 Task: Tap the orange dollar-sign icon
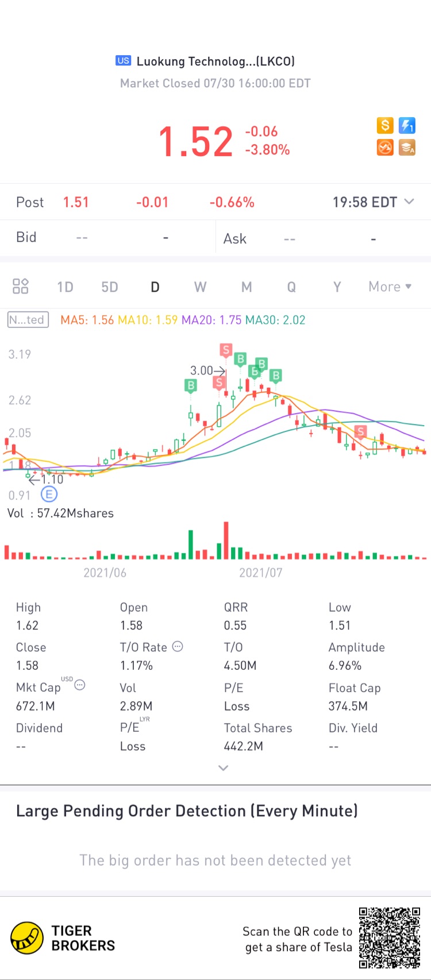[385, 125]
